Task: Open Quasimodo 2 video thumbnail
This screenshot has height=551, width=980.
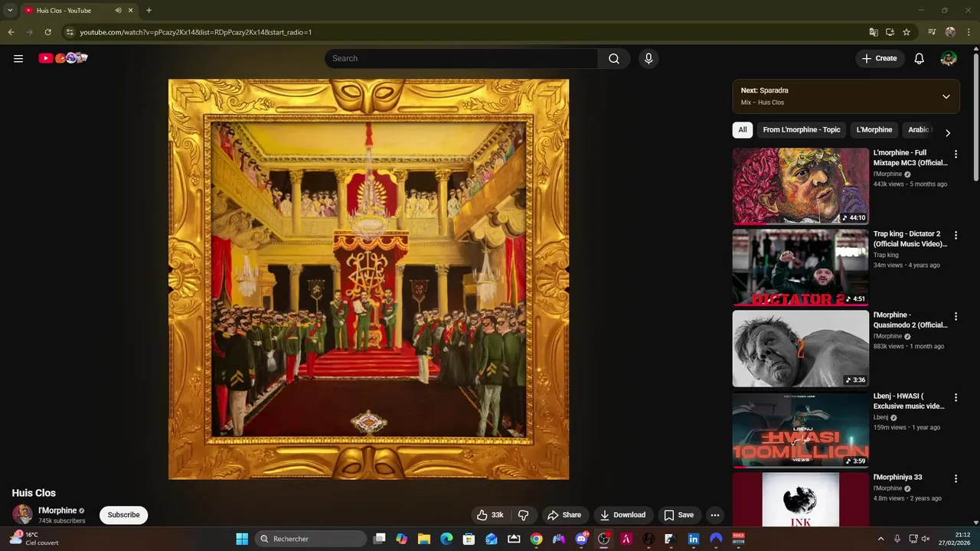Action: click(x=801, y=348)
